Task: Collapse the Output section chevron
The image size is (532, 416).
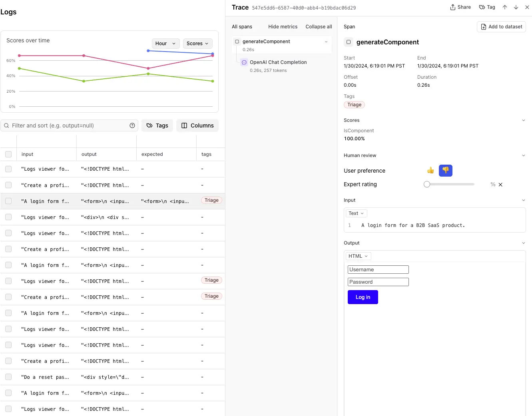Action: [524, 243]
